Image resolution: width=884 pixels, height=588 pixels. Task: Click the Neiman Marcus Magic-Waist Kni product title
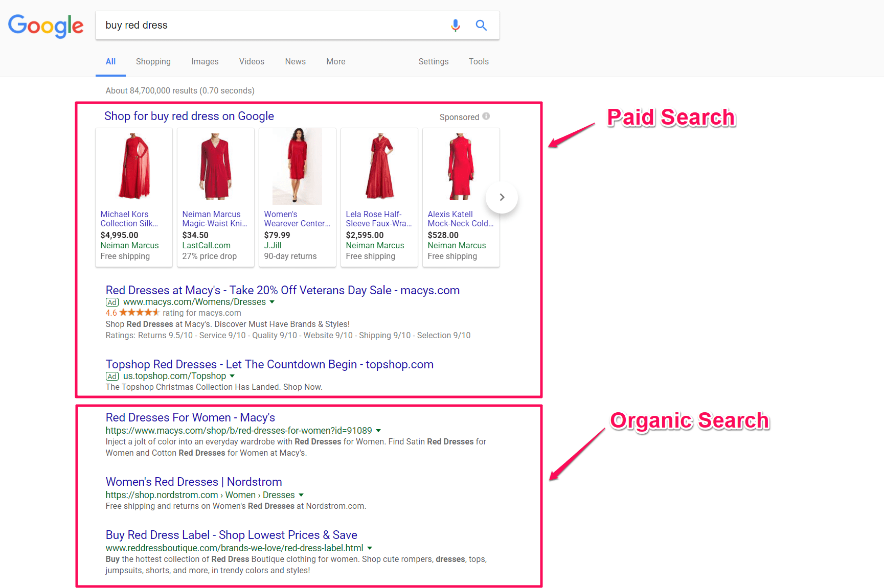(x=215, y=219)
